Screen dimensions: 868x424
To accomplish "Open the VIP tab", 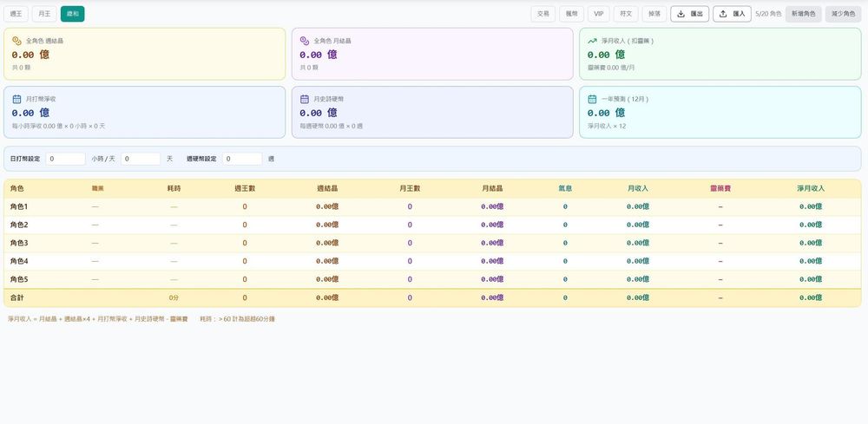I will pyautogui.click(x=598, y=14).
